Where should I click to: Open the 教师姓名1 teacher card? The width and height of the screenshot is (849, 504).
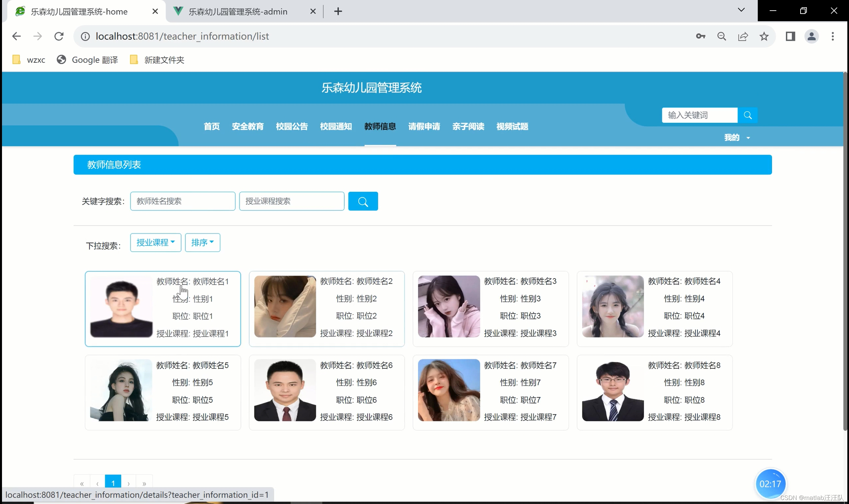click(163, 309)
